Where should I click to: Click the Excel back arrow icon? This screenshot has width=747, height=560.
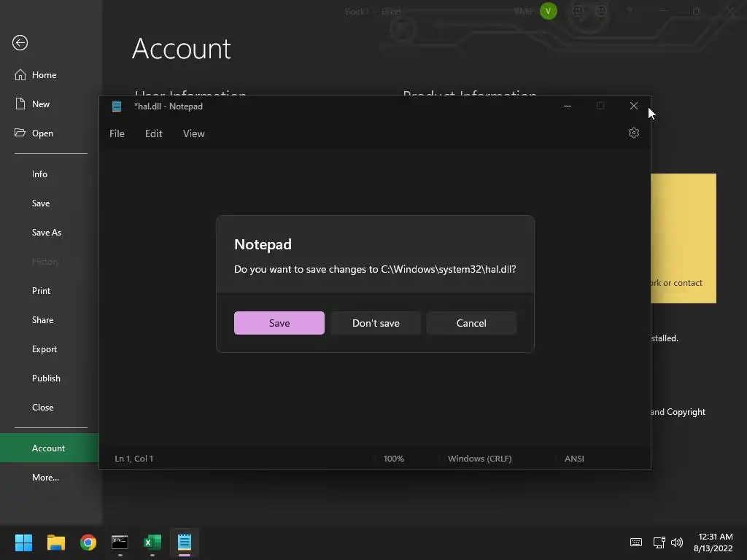[x=20, y=43]
